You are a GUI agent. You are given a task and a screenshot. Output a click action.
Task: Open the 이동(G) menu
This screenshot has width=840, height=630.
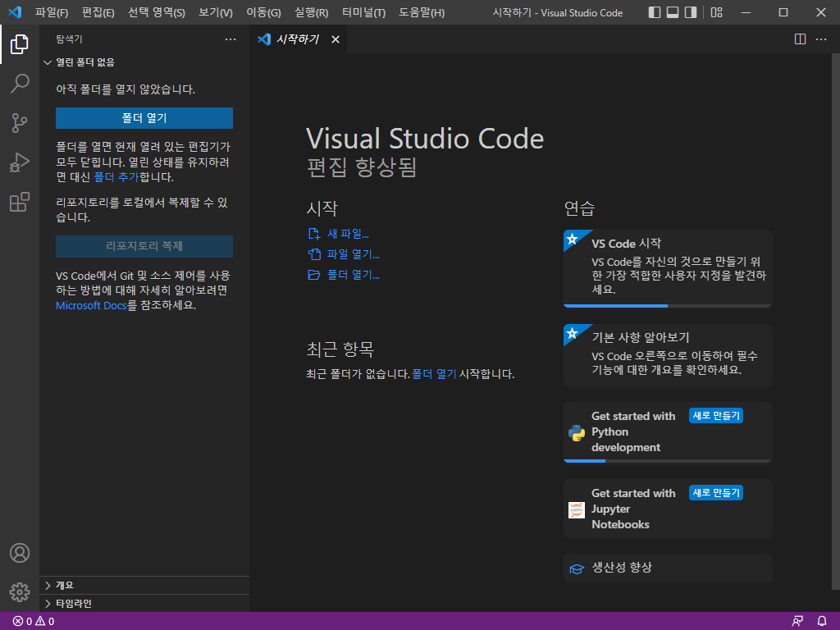(x=263, y=12)
